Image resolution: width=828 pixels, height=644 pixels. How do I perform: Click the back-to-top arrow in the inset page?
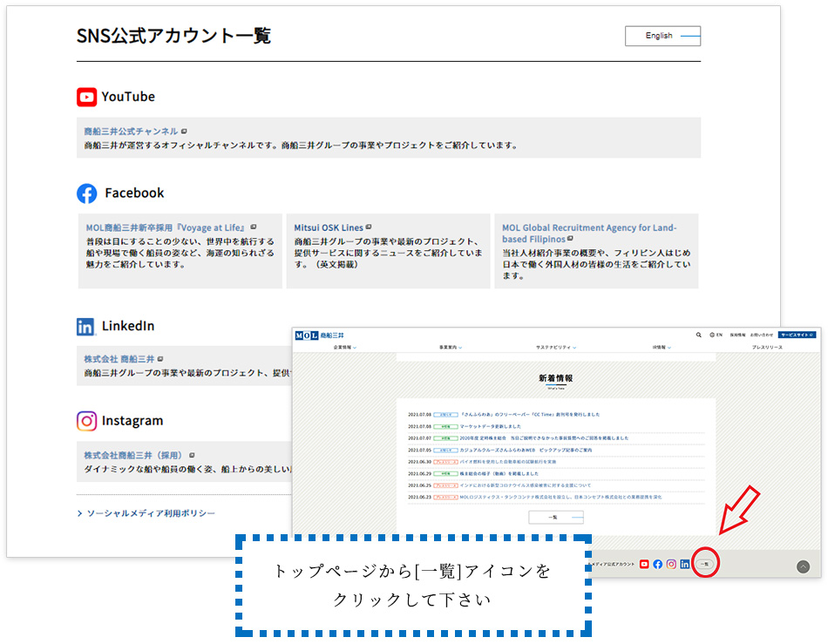click(x=803, y=567)
